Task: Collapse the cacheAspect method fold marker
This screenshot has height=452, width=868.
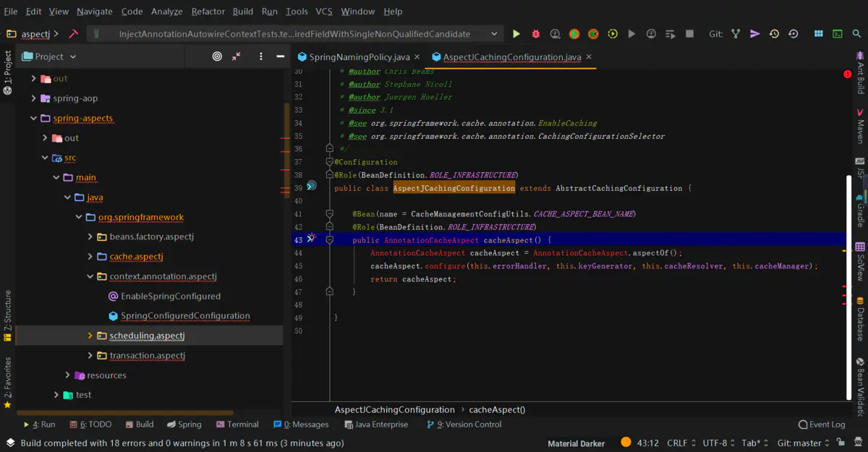Action: pyautogui.click(x=330, y=239)
